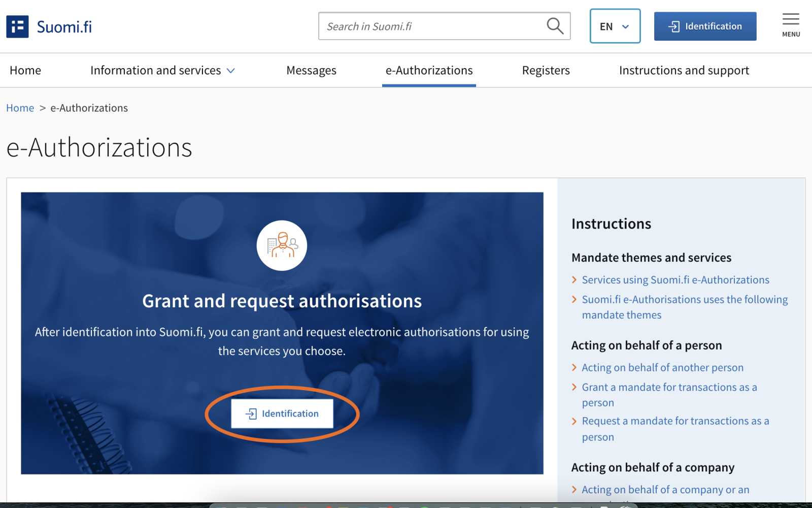Click the header Identification button
This screenshot has height=508, width=812.
pyautogui.click(x=705, y=26)
